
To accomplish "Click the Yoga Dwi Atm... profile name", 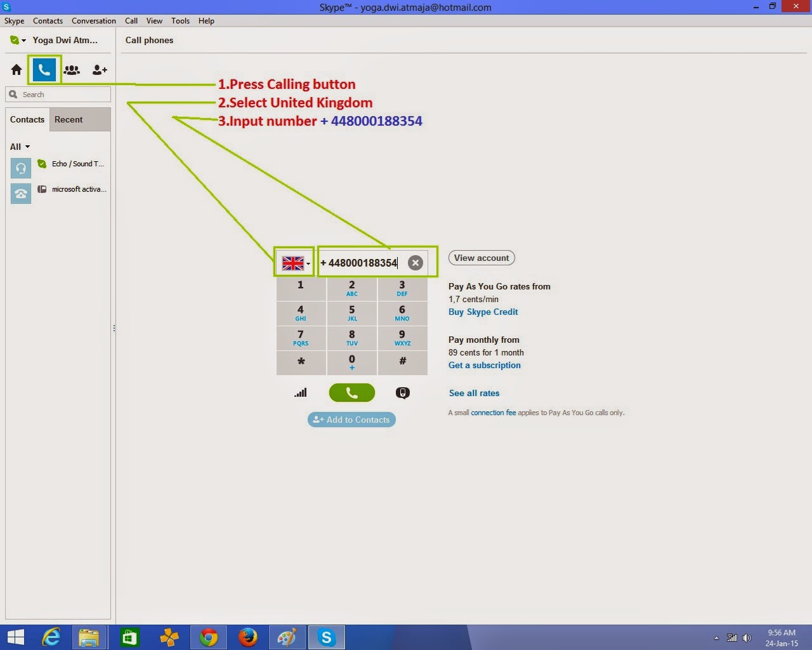I will (65, 40).
